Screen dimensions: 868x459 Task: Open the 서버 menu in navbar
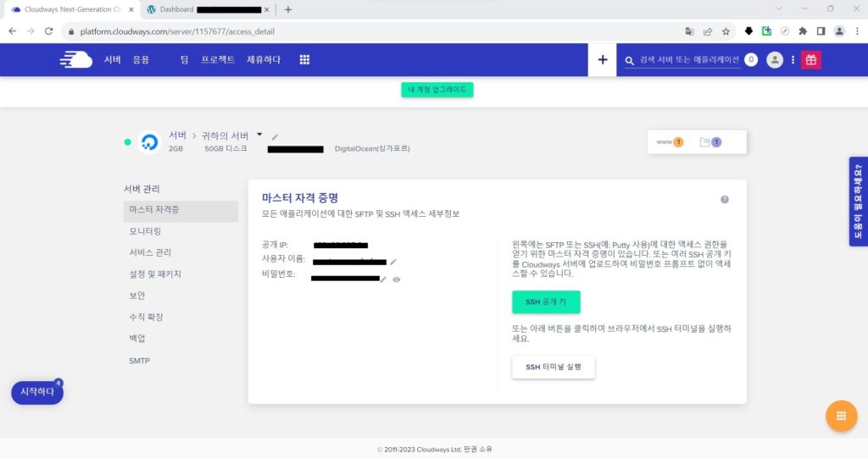[x=113, y=60]
